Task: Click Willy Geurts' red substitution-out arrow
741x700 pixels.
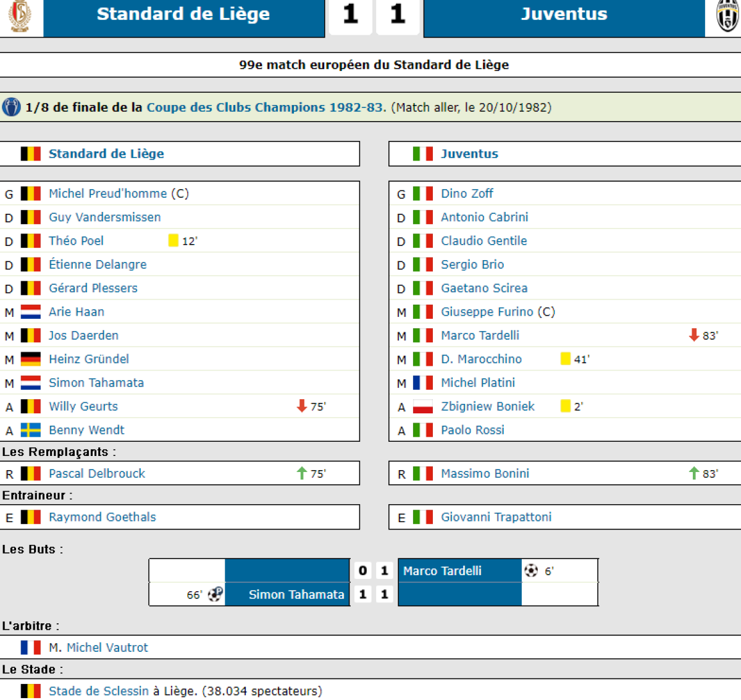Action: click(x=302, y=406)
